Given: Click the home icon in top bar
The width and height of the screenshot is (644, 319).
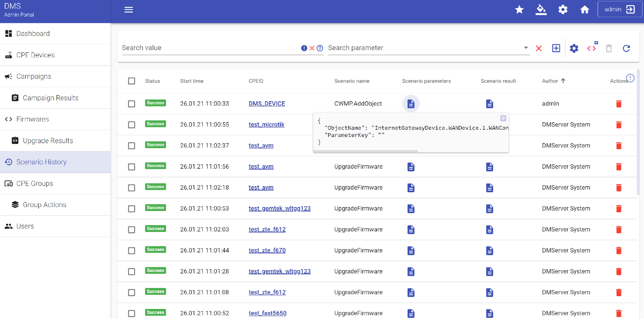Looking at the screenshot, I should pyautogui.click(x=584, y=10).
